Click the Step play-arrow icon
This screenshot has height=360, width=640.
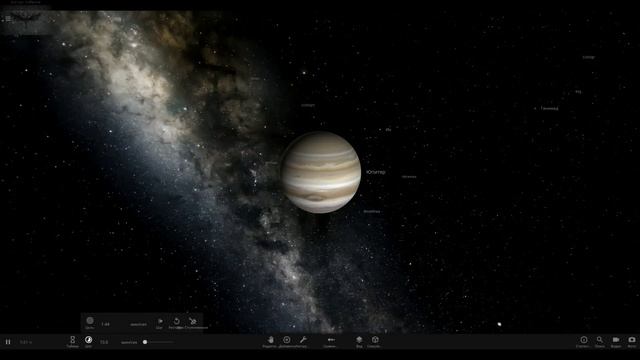click(160, 321)
